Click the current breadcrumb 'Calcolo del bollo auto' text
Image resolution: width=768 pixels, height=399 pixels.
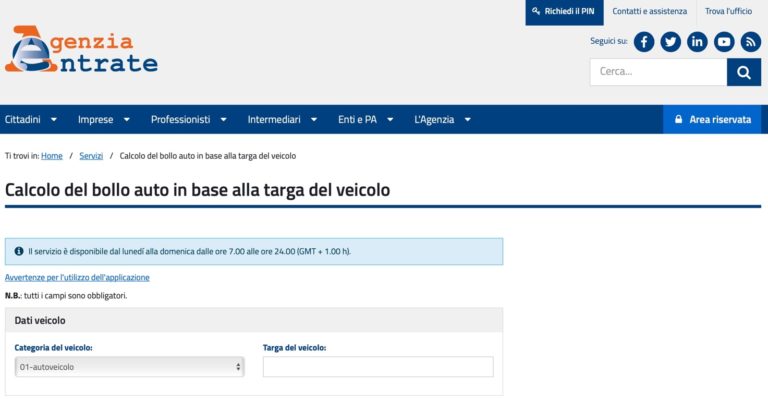pos(208,156)
